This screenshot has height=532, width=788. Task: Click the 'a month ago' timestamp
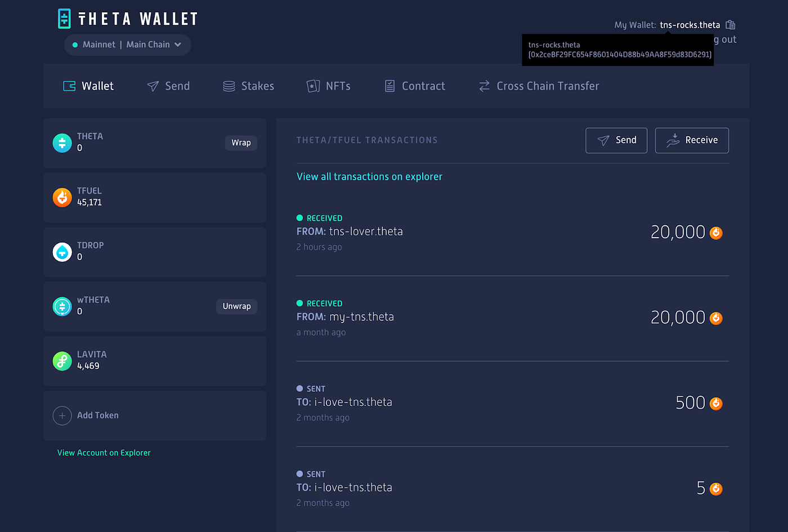321,333
